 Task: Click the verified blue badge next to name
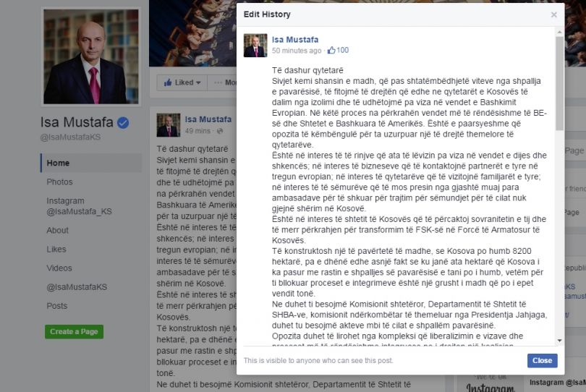[x=123, y=122]
